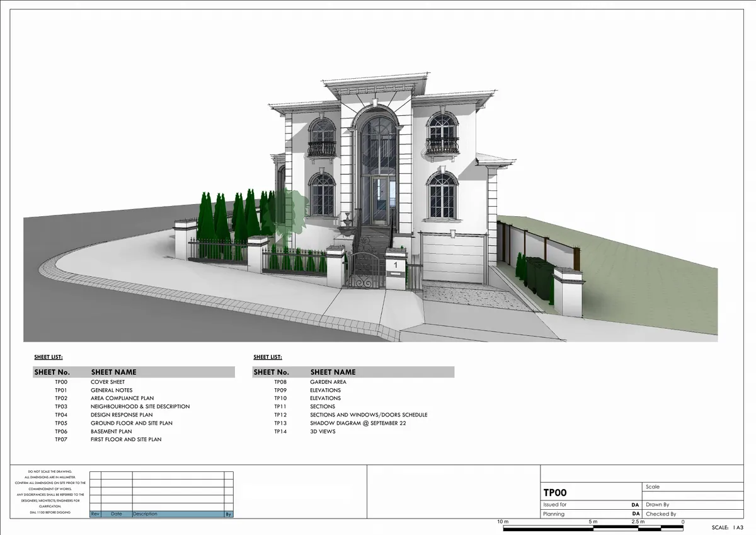This screenshot has width=756, height=535.
Task: Select the TP04 sheet number
Action: (60, 415)
